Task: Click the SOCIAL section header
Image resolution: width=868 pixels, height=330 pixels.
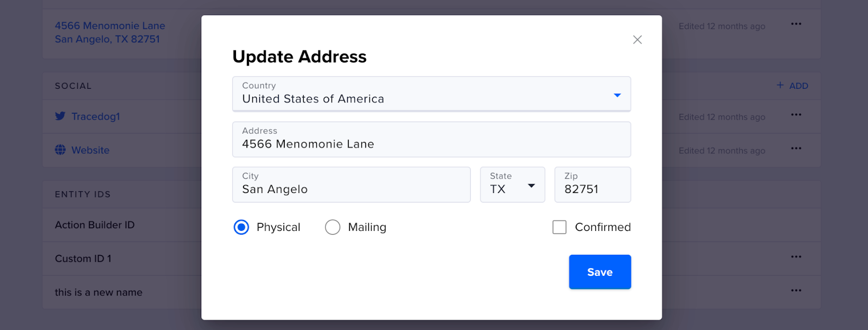Action: [x=73, y=86]
